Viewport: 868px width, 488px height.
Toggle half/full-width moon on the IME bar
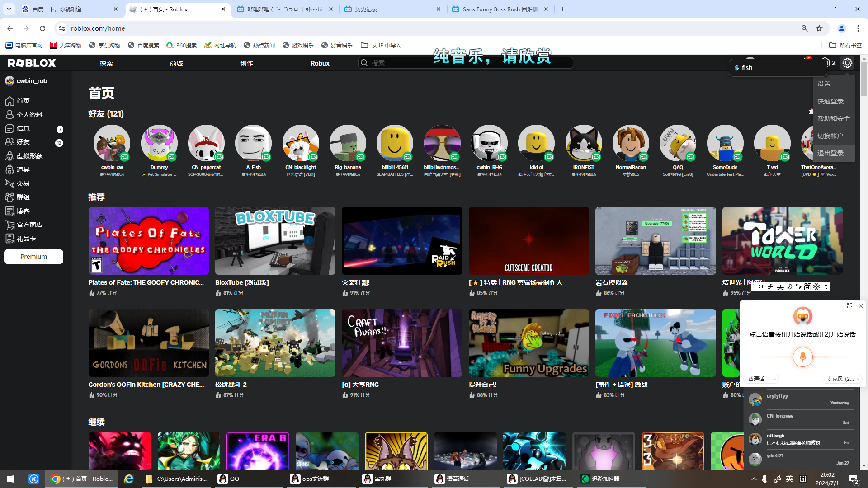click(x=790, y=286)
